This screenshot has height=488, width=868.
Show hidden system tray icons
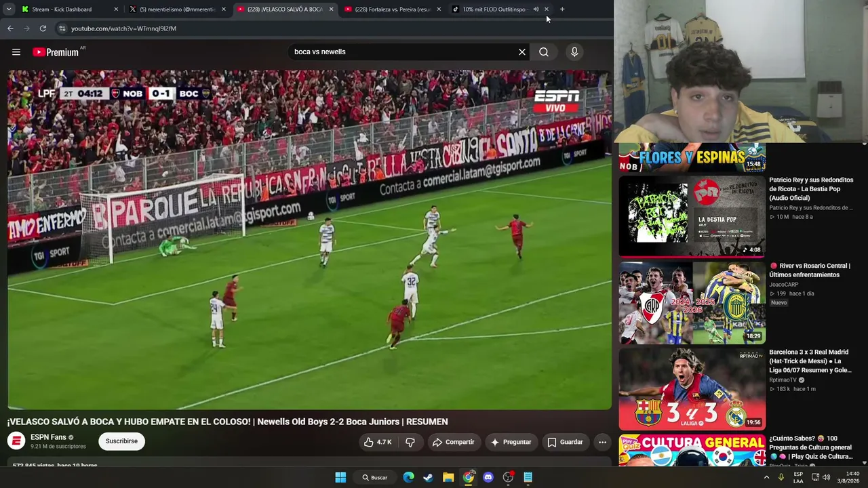[767, 477]
